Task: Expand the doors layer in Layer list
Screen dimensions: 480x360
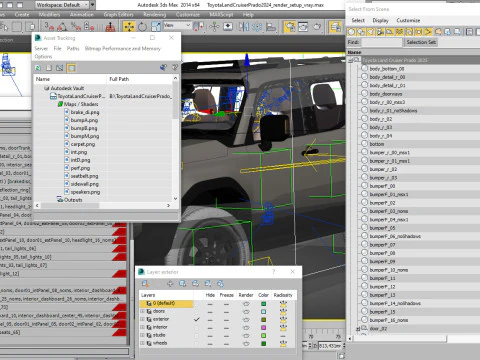Action: pyautogui.click(x=142, y=311)
